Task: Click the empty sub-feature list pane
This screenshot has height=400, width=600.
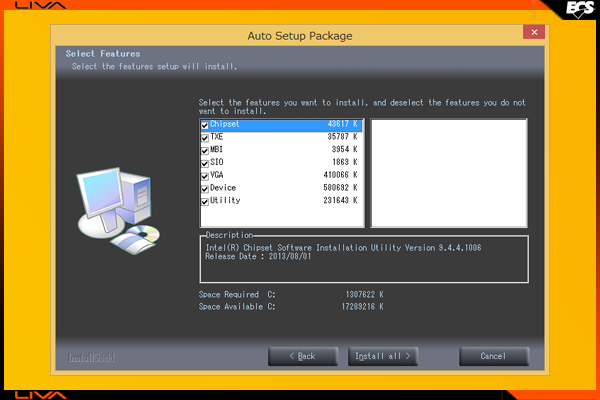Action: (449, 173)
